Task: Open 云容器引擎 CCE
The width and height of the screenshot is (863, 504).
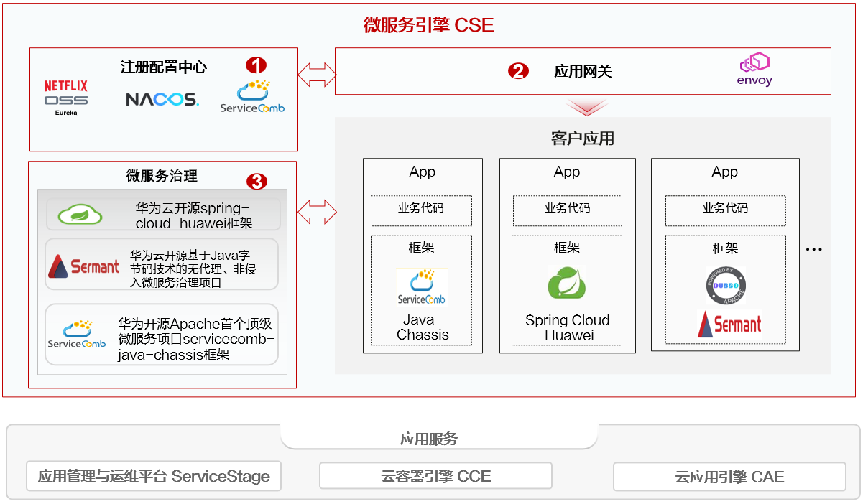Action: click(x=435, y=476)
